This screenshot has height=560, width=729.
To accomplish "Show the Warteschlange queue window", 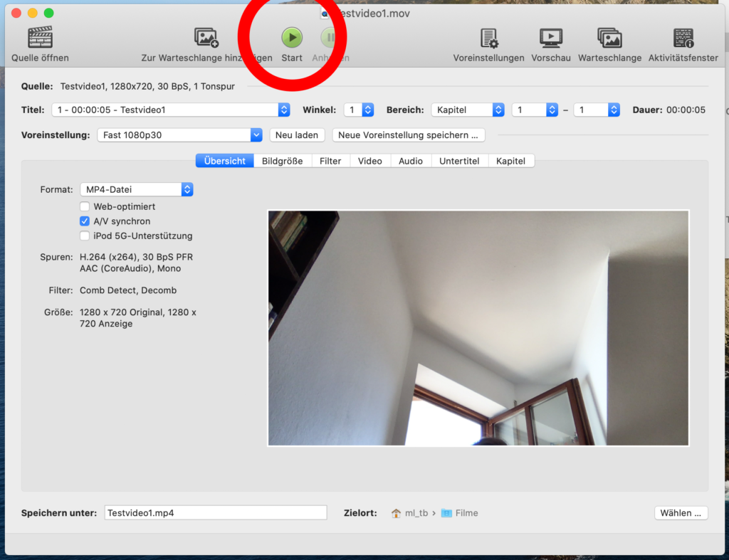I will click(x=609, y=38).
